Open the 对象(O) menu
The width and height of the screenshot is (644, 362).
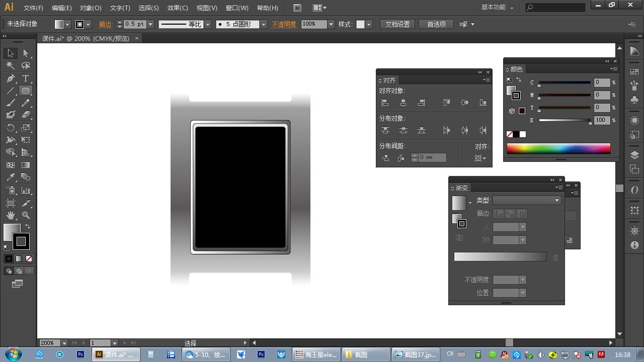pos(91,8)
